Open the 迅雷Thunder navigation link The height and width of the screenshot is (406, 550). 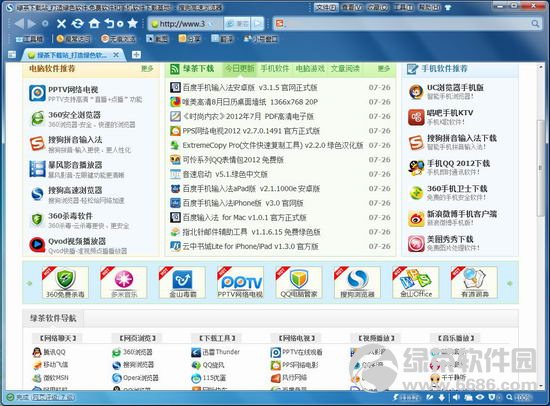pyautogui.click(x=221, y=352)
